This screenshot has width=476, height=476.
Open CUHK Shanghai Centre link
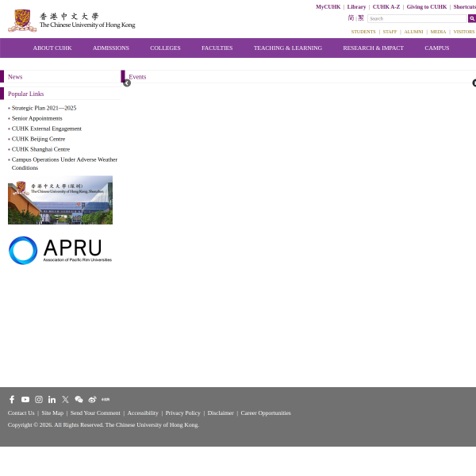[41, 149]
